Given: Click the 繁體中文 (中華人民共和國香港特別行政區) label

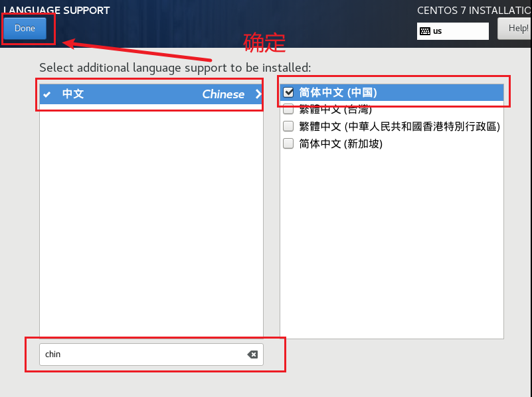Looking at the screenshot, I should (400, 126).
